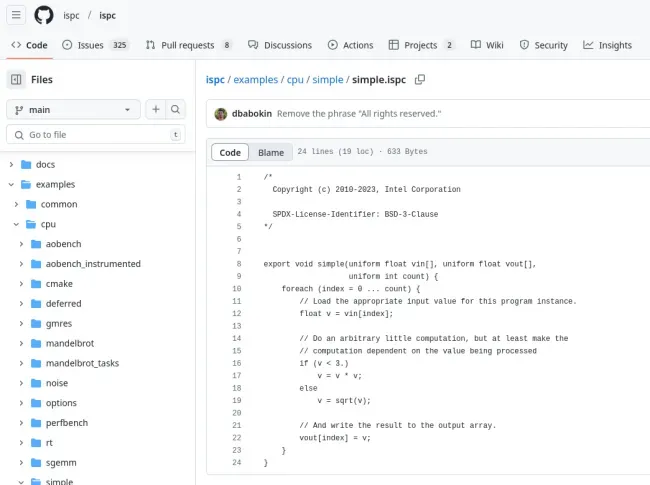Image resolution: width=650 pixels, height=485 pixels.
Task: Open the Code tab
Action: click(29, 45)
